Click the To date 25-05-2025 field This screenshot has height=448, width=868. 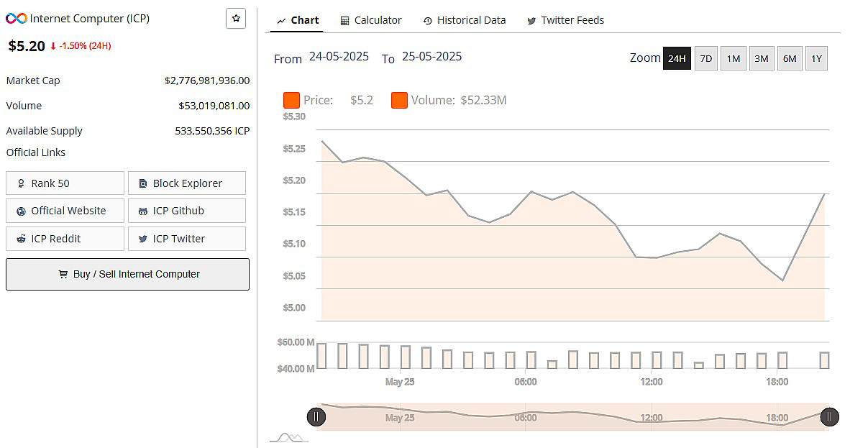coord(431,56)
